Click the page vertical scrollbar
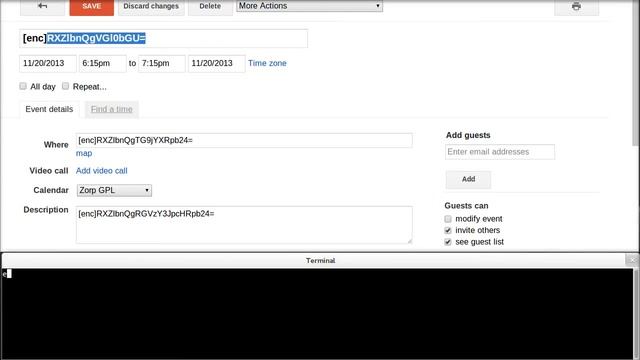This screenshot has height=360, width=640. (637, 73)
